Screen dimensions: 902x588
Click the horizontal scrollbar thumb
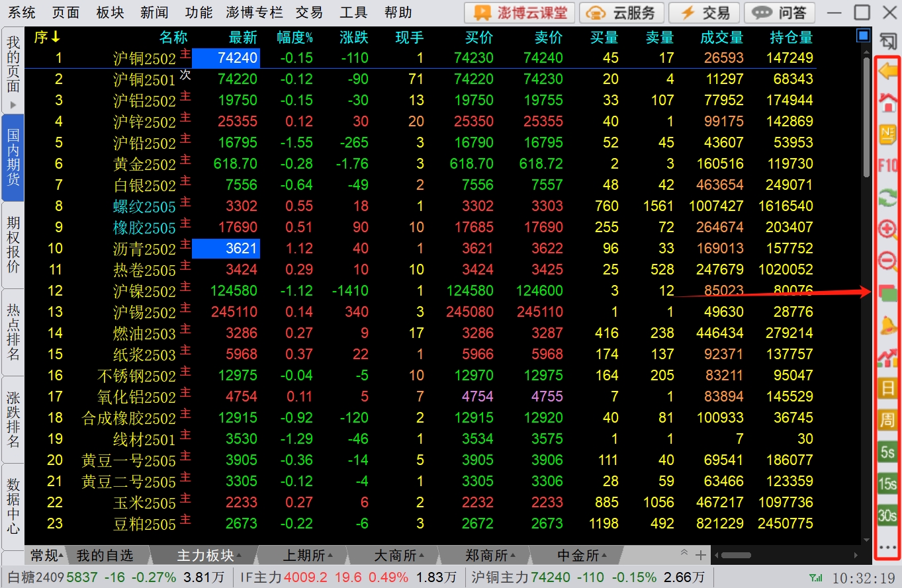tap(737, 554)
